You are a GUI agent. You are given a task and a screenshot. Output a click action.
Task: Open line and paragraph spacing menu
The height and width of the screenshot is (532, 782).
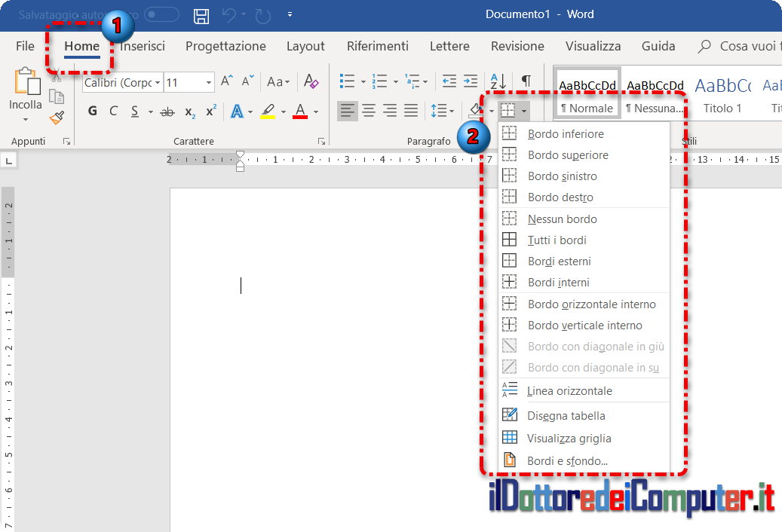coord(442,110)
